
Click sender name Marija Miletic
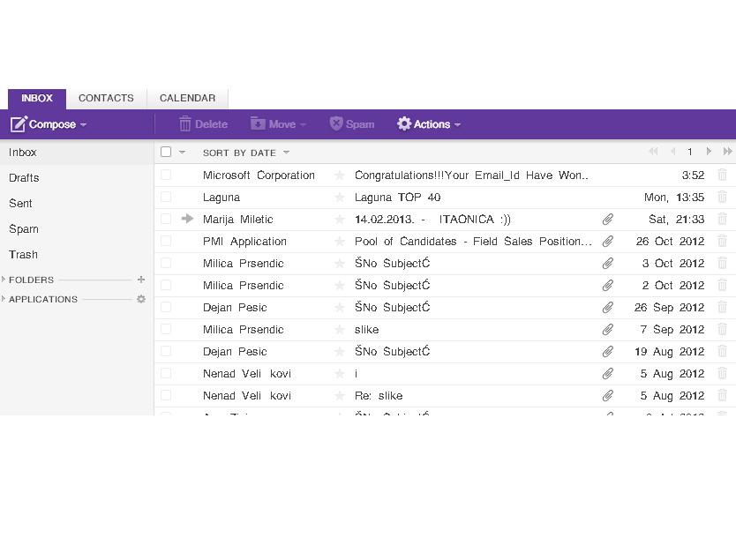click(x=237, y=220)
